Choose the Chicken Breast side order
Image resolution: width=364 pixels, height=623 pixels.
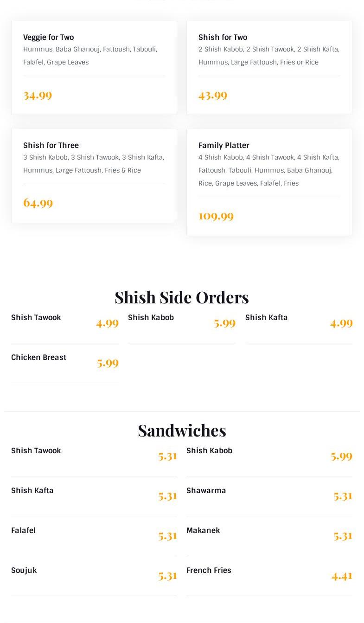[39, 358]
